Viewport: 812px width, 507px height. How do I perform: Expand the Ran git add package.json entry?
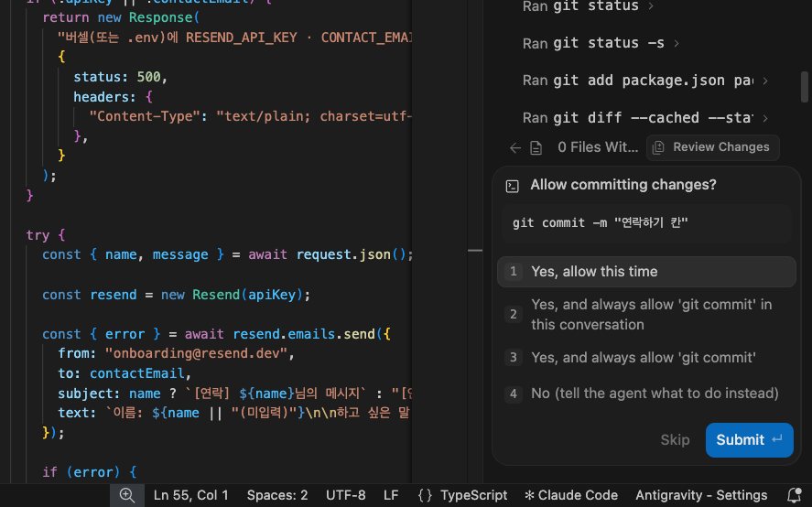click(645, 81)
